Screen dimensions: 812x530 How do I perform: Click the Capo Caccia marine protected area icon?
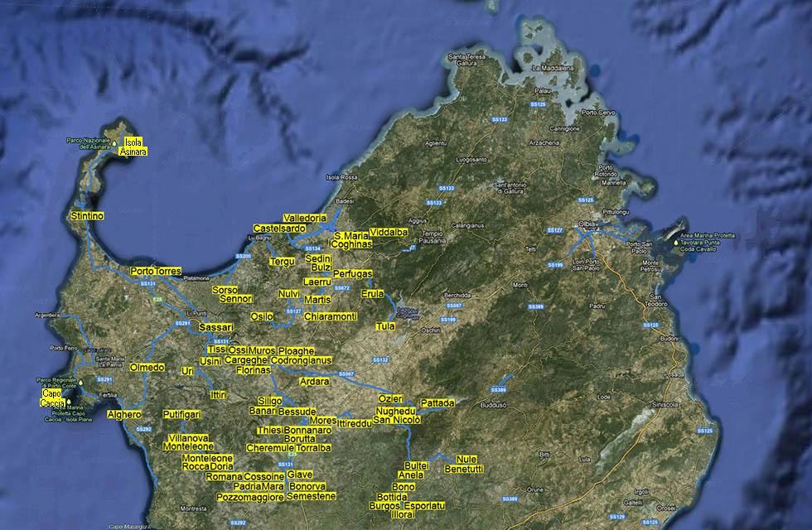coord(69,402)
